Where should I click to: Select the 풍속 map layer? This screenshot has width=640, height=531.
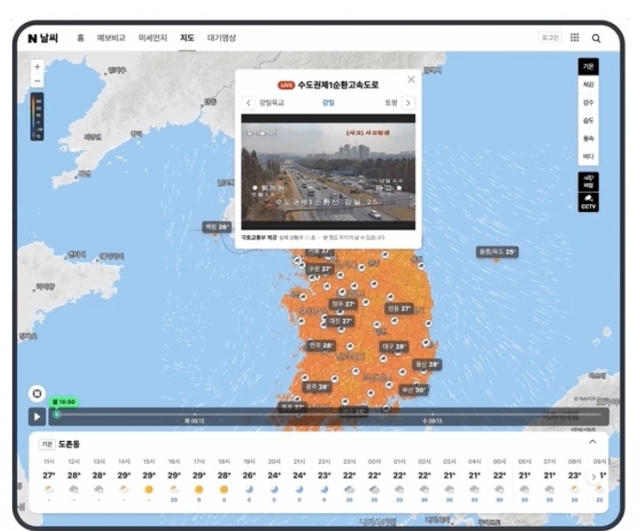[588, 138]
